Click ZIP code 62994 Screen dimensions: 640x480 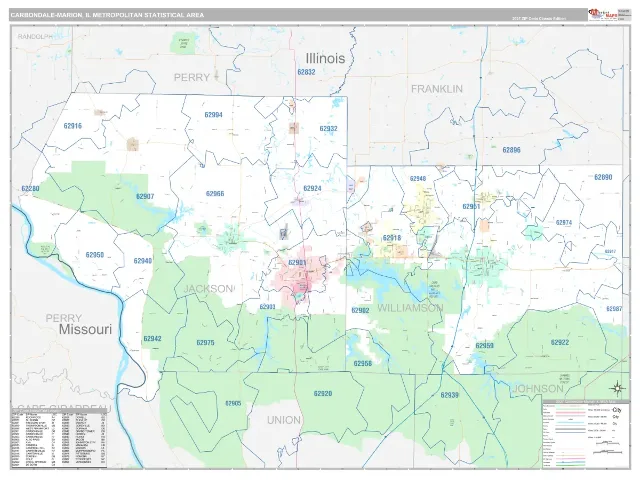(213, 115)
